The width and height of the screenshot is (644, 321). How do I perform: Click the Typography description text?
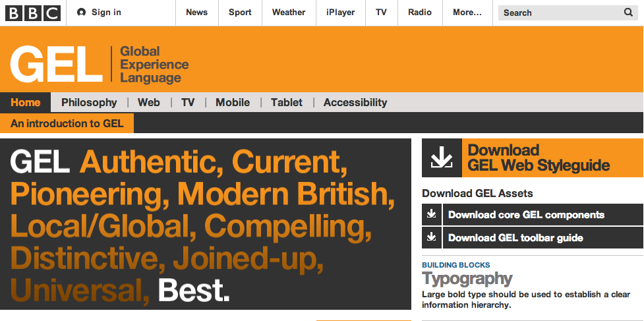click(x=527, y=300)
